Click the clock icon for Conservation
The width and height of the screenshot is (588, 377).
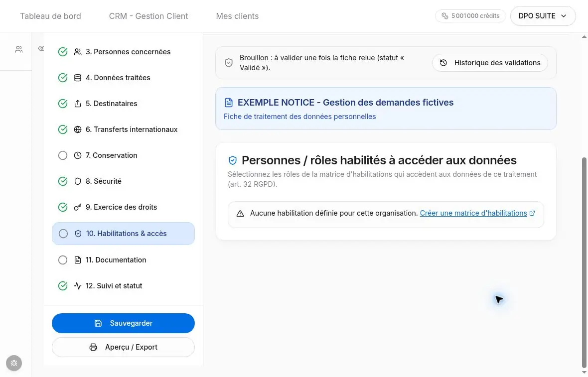tap(78, 155)
